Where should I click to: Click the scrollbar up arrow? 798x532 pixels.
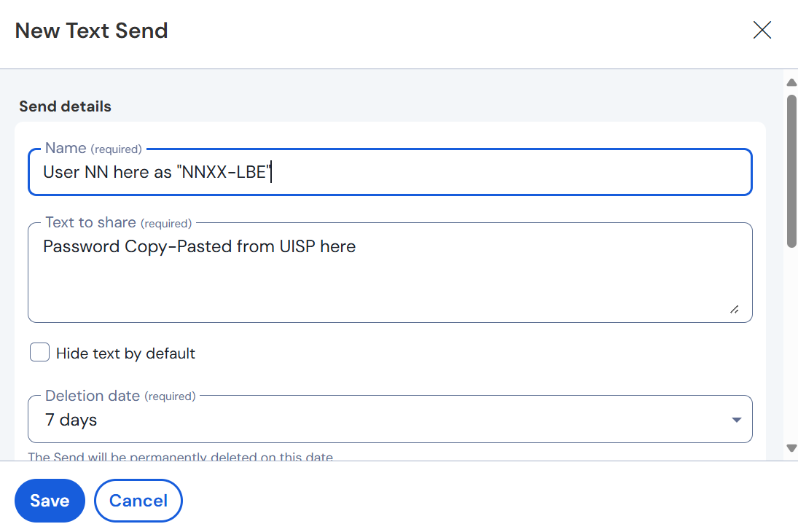[791, 82]
